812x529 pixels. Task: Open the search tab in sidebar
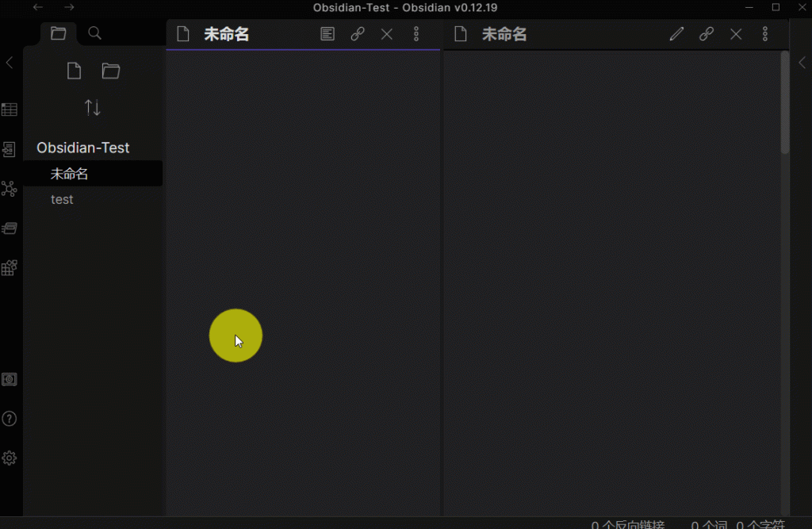click(x=95, y=33)
